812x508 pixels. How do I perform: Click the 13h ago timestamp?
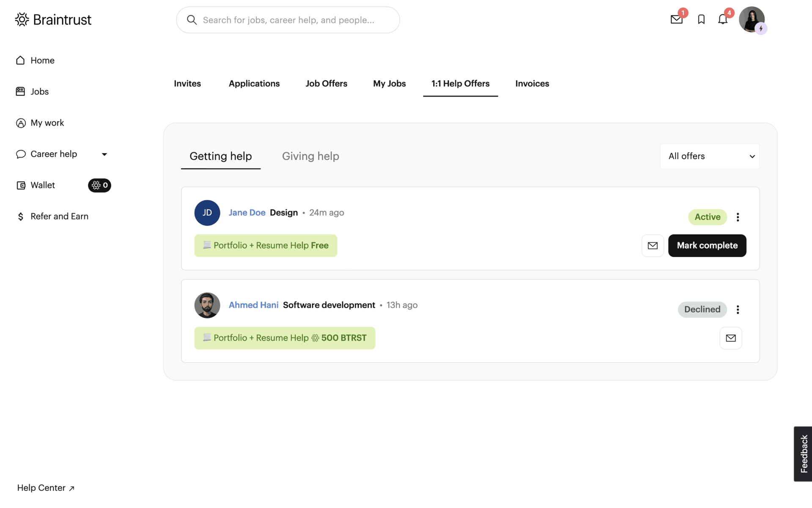(402, 305)
